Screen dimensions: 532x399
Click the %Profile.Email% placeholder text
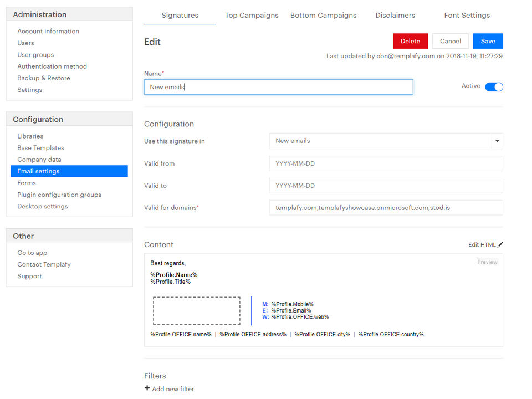pos(291,310)
